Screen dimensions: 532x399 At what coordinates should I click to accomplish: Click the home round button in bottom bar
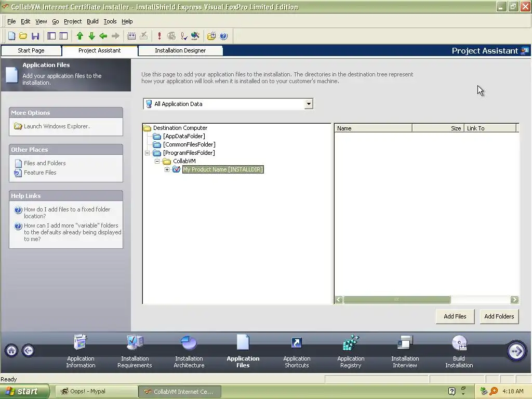pyautogui.click(x=11, y=351)
